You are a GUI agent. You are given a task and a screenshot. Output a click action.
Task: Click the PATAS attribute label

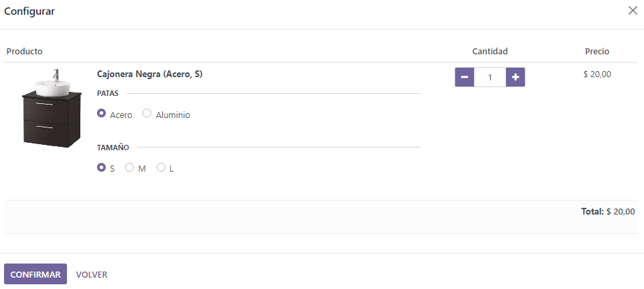pos(108,93)
